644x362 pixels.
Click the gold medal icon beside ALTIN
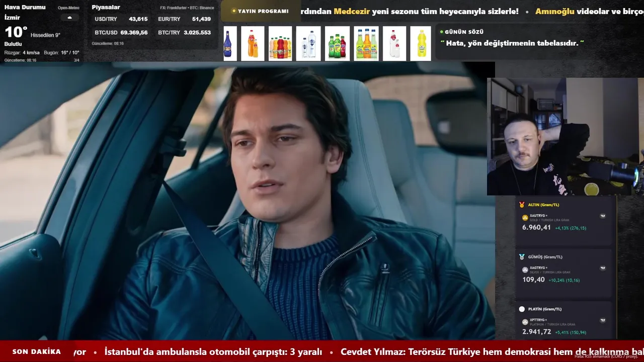(x=522, y=205)
